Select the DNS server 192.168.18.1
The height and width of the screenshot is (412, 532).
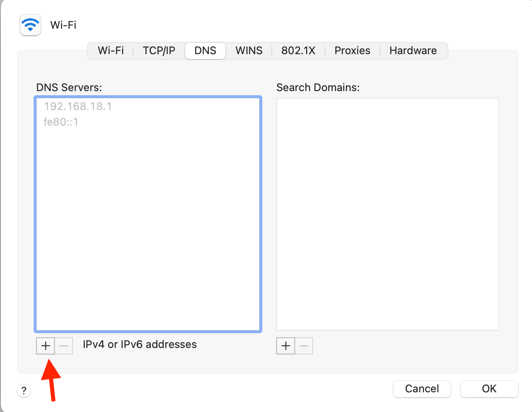[x=77, y=106]
